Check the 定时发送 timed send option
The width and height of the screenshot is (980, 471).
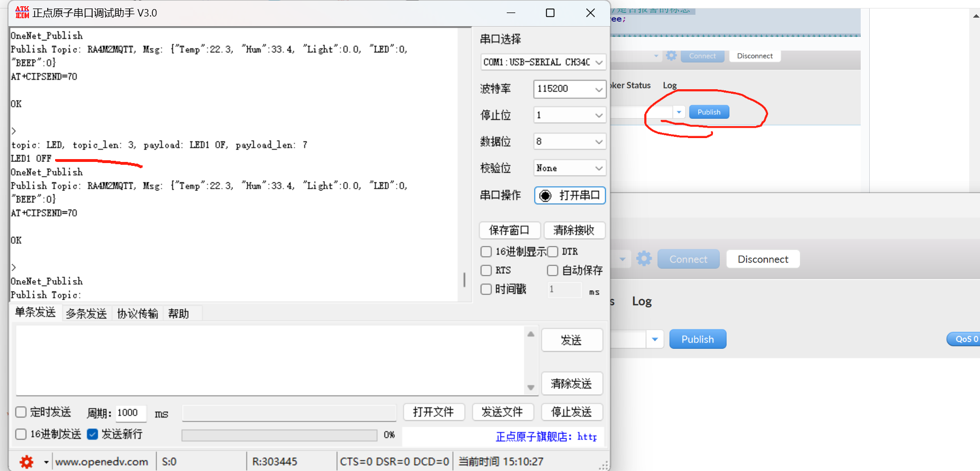(x=21, y=412)
